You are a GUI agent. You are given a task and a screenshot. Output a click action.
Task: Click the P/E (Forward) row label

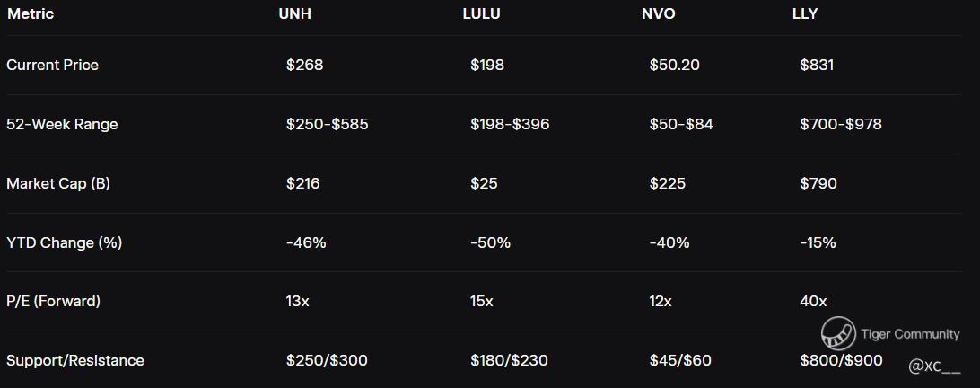pyautogui.click(x=53, y=301)
